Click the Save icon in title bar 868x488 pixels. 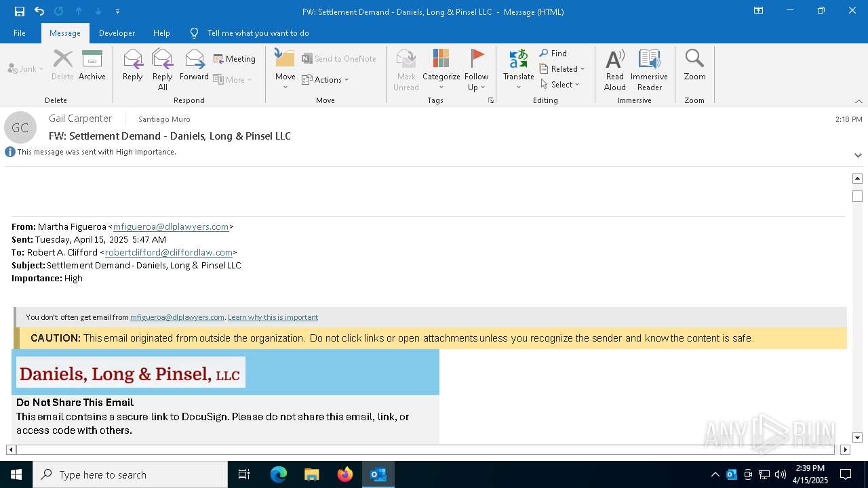(19, 11)
